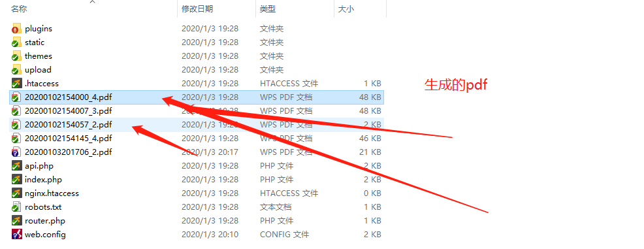This screenshot has height=249, width=644.
Task: Sort by the 类型 column header
Action: pyautogui.click(x=267, y=8)
